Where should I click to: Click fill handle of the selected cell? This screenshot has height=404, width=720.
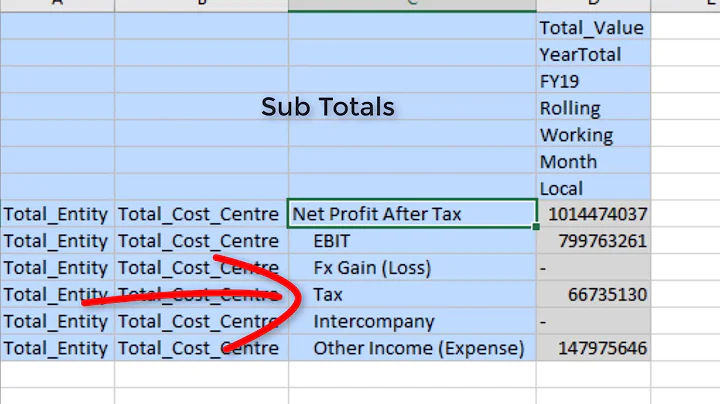coord(536,226)
